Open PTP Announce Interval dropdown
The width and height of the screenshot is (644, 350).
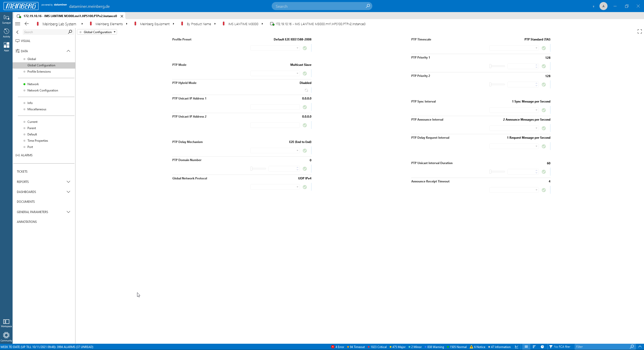514,128
